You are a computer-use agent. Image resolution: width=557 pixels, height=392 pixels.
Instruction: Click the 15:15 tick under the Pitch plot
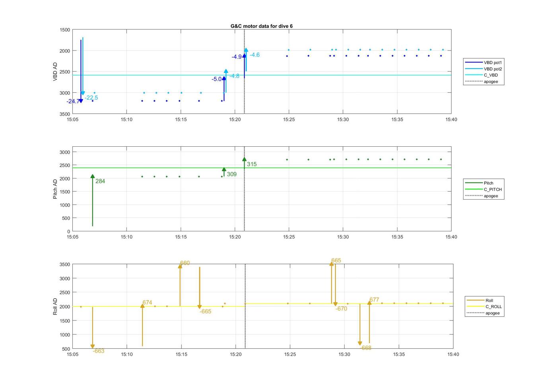[181, 237]
